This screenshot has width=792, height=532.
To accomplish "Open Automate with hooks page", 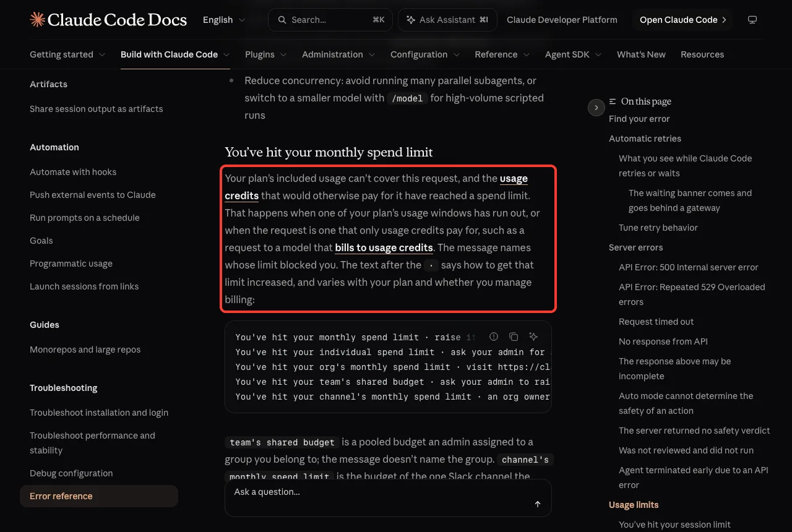I will (x=73, y=172).
